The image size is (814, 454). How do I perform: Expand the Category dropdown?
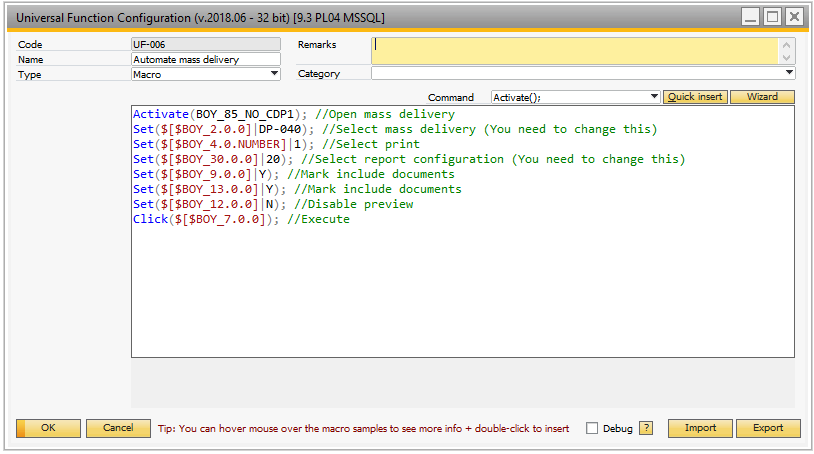(789, 73)
